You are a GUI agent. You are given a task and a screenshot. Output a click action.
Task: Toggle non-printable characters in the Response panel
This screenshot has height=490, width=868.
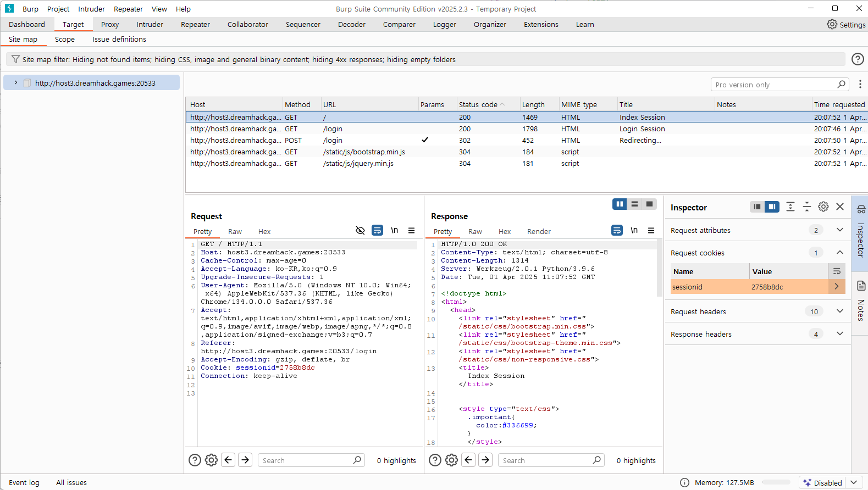[634, 231]
